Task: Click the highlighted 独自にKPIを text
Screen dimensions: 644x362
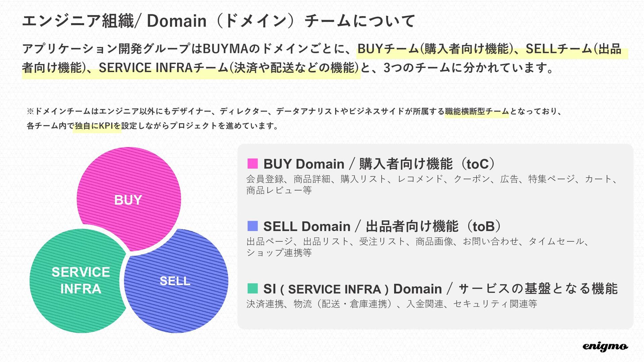Action: [97, 126]
